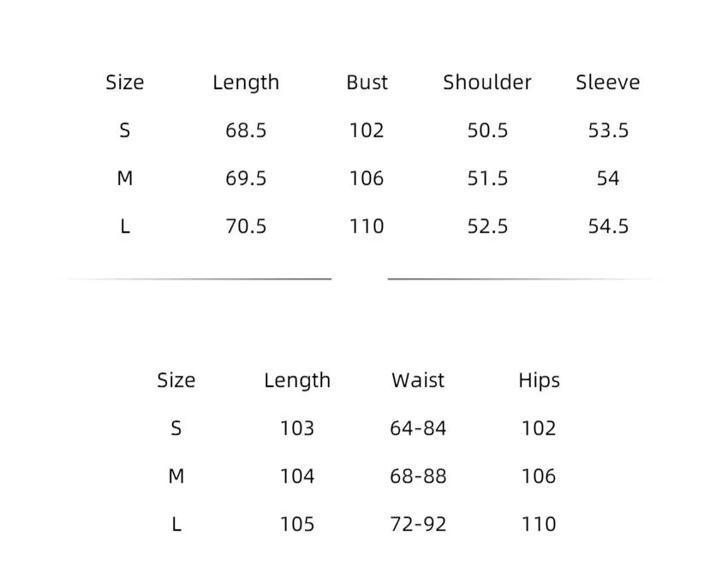Select the Sleeve header in top table

click(x=608, y=82)
